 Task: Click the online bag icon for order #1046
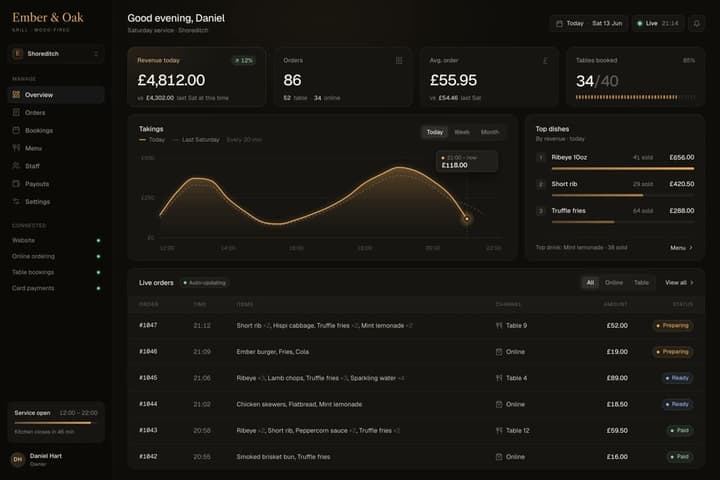[x=499, y=352]
